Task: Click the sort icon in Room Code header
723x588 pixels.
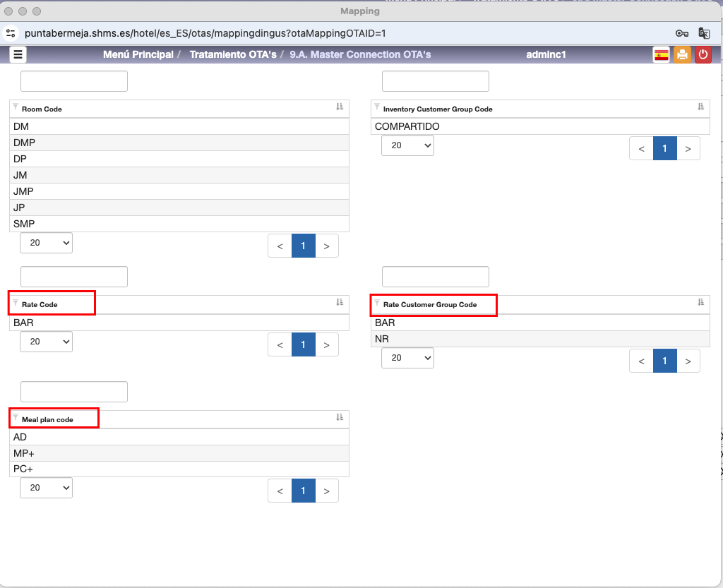Action: [340, 107]
